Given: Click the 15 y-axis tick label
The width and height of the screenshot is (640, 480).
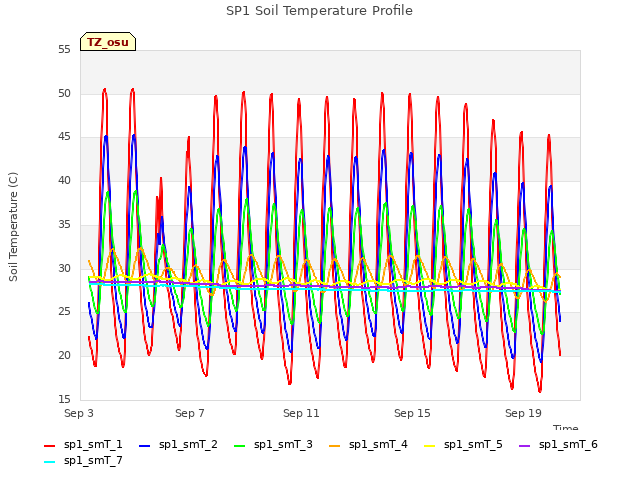Looking at the screenshot, I should click(x=64, y=399).
